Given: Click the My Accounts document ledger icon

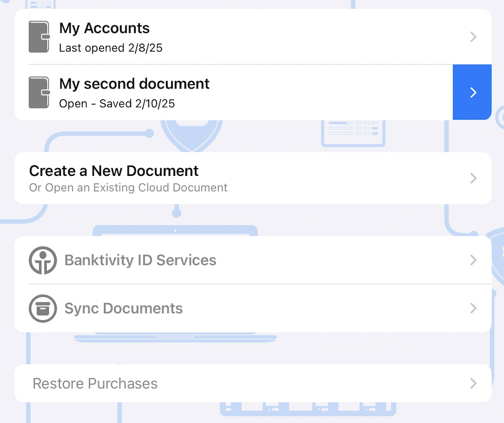Looking at the screenshot, I should click(39, 37).
